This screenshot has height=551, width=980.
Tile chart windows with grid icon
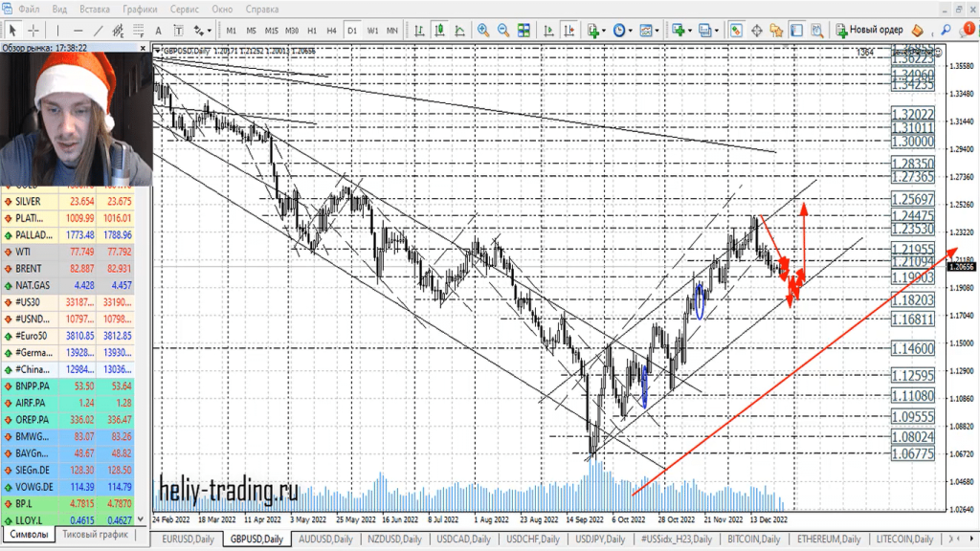click(x=524, y=30)
